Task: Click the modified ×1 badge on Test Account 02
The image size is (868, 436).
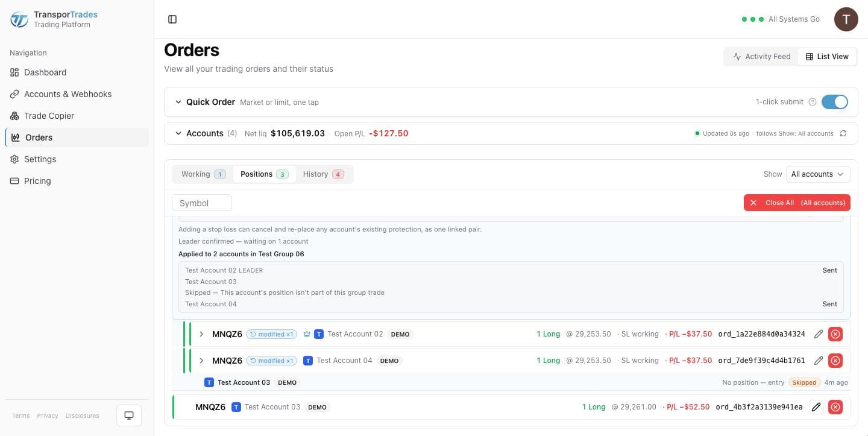Action: click(x=272, y=334)
